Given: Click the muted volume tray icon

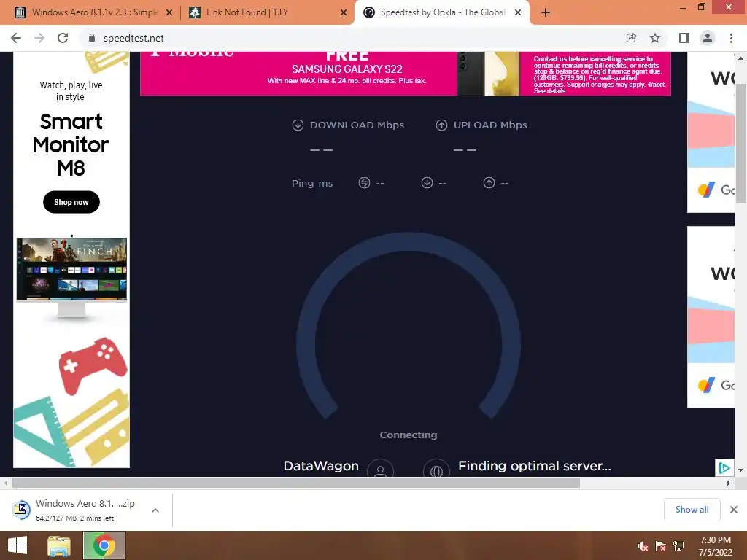Looking at the screenshot, I should [643, 546].
